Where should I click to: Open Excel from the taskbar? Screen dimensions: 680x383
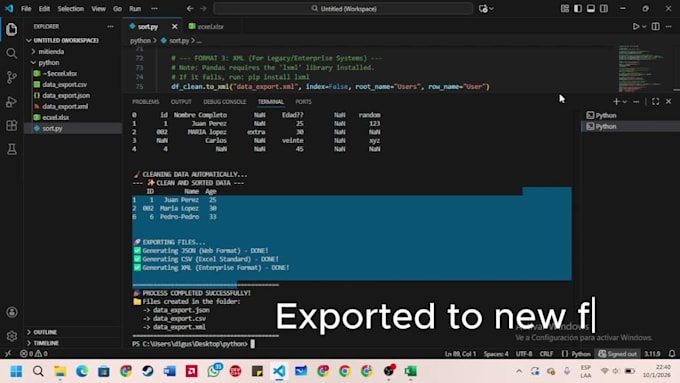[410, 371]
